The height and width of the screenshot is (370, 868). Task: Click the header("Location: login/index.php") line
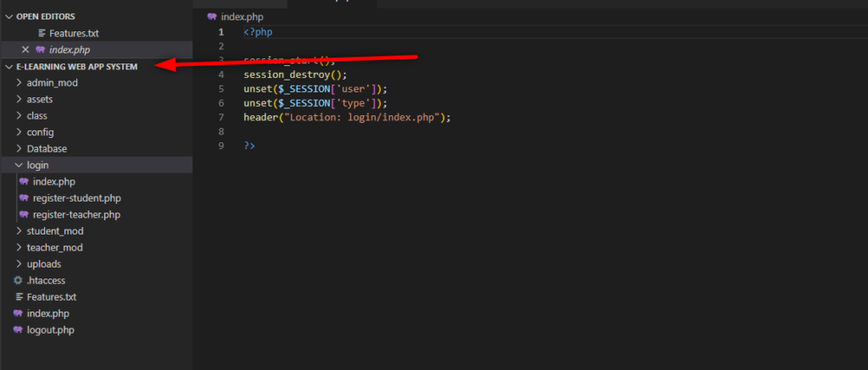pos(348,117)
